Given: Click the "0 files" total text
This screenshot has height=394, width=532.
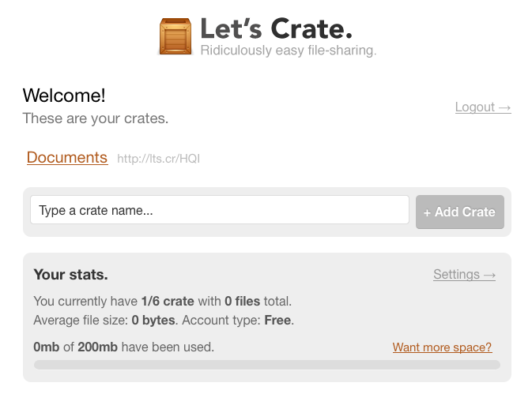Looking at the screenshot, I should point(245,301).
